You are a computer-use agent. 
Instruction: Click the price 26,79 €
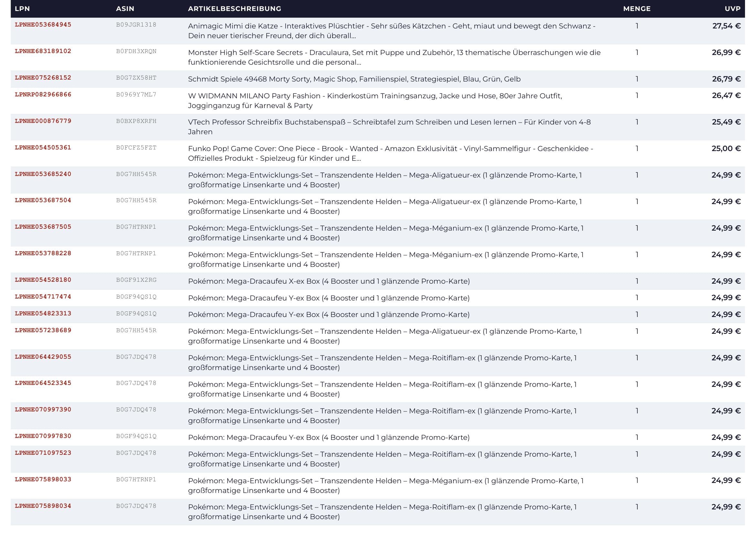click(726, 79)
